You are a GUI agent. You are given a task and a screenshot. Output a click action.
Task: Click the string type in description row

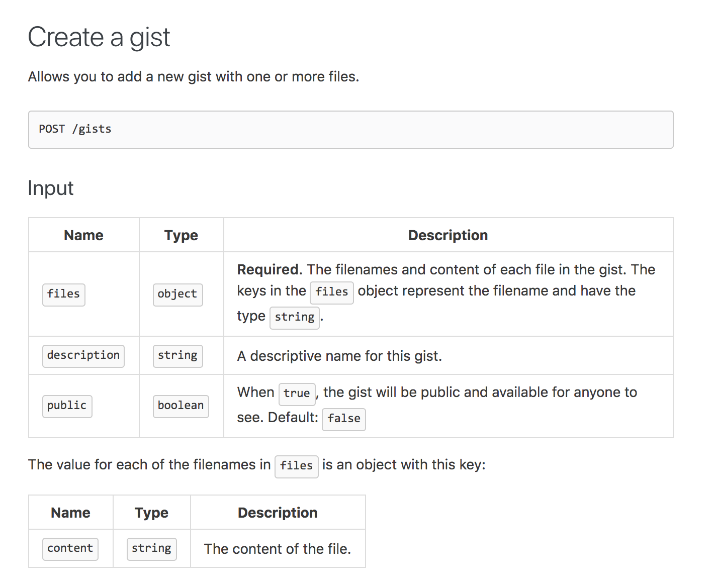pyautogui.click(x=177, y=355)
